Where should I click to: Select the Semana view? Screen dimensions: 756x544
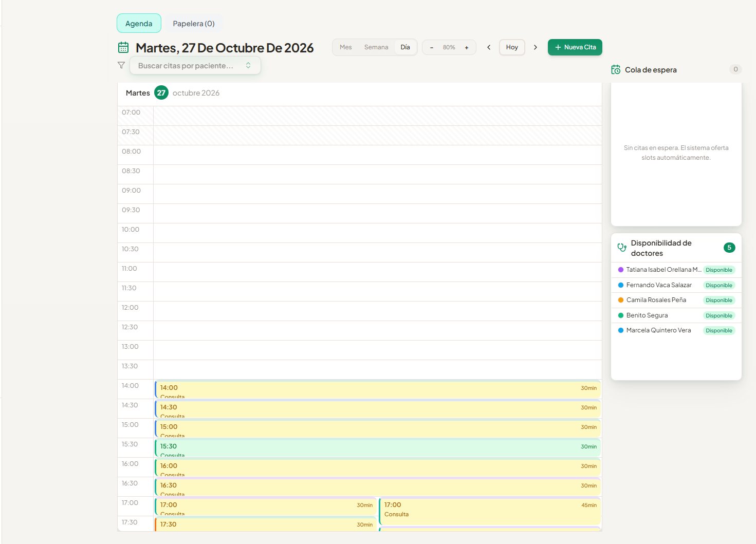pyautogui.click(x=376, y=47)
